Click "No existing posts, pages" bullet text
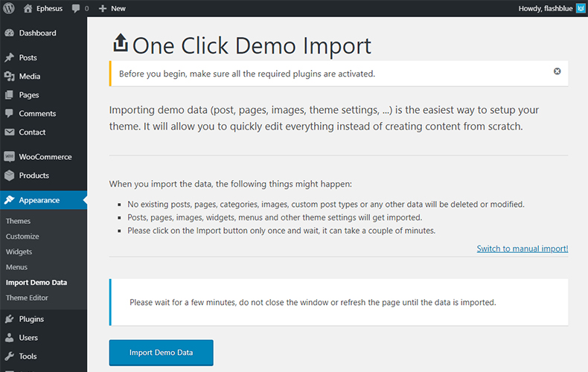Image resolution: width=588 pixels, height=372 pixels. 326,205
